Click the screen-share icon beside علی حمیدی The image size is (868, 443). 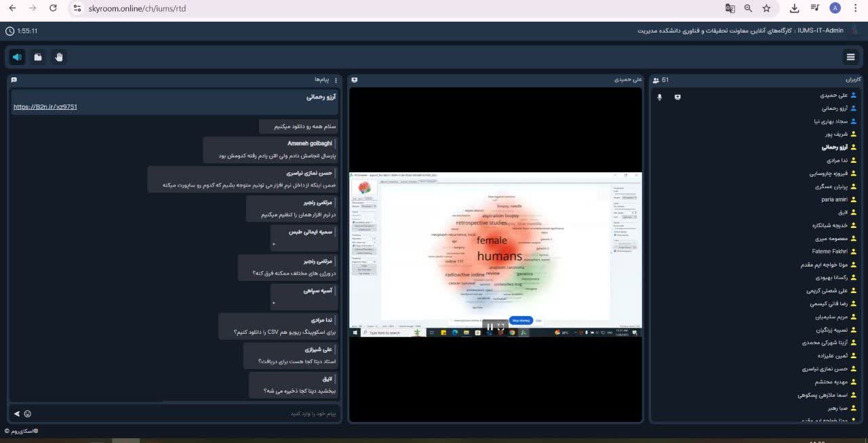[x=677, y=97]
